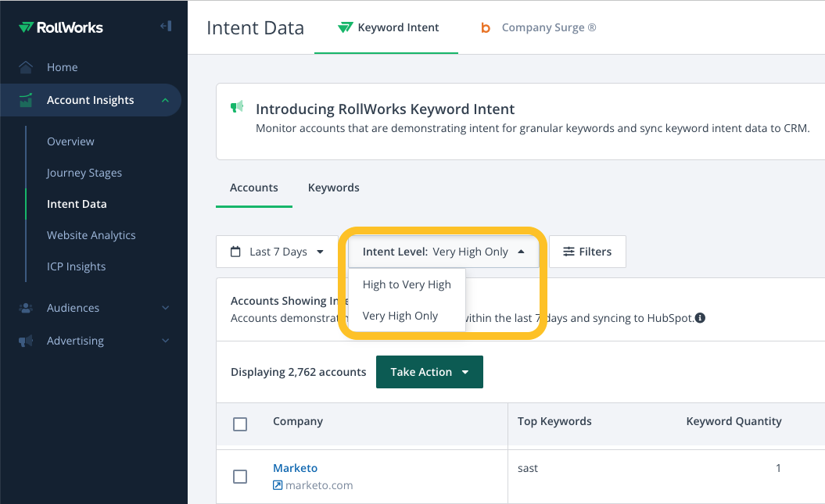Open the Last 7 Days date dropdown

pyautogui.click(x=277, y=252)
